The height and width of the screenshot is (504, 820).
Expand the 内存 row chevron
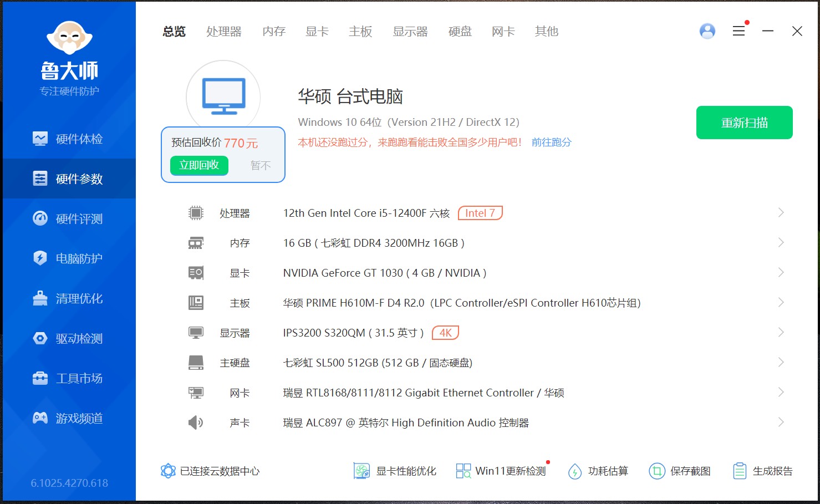coord(781,242)
